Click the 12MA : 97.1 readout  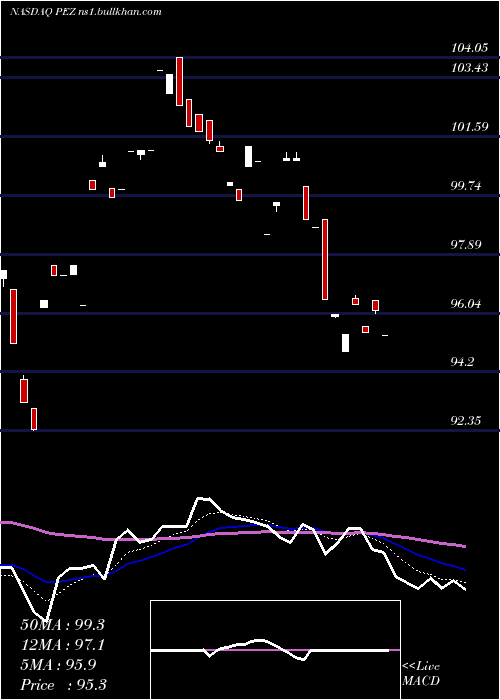tap(62, 645)
